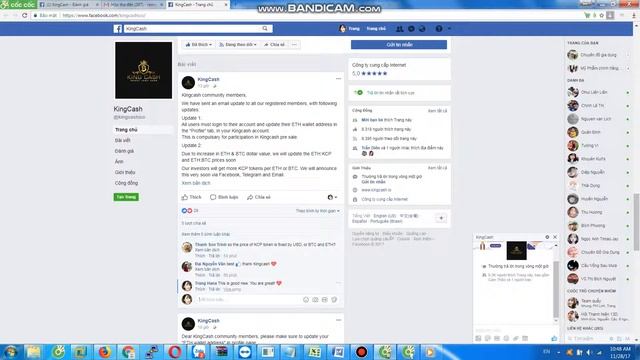The height and width of the screenshot is (360, 640).
Task: Open the comment sort order dropdown
Action: coord(318,211)
